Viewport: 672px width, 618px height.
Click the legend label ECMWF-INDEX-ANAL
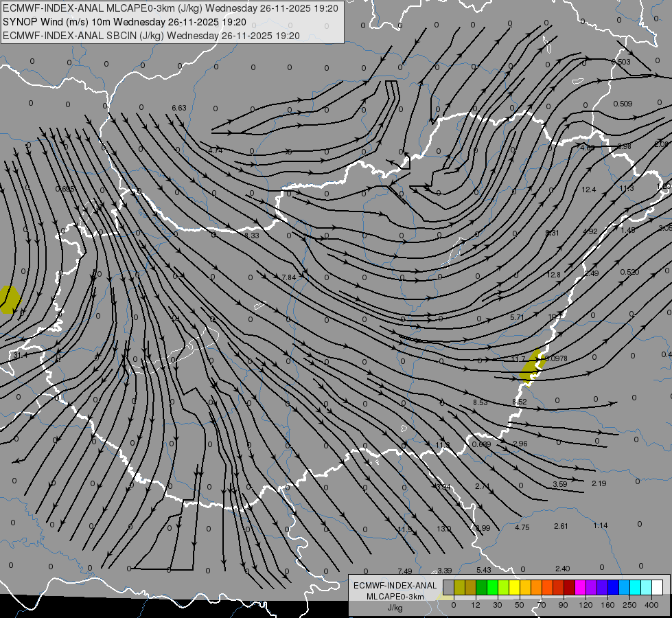point(395,586)
